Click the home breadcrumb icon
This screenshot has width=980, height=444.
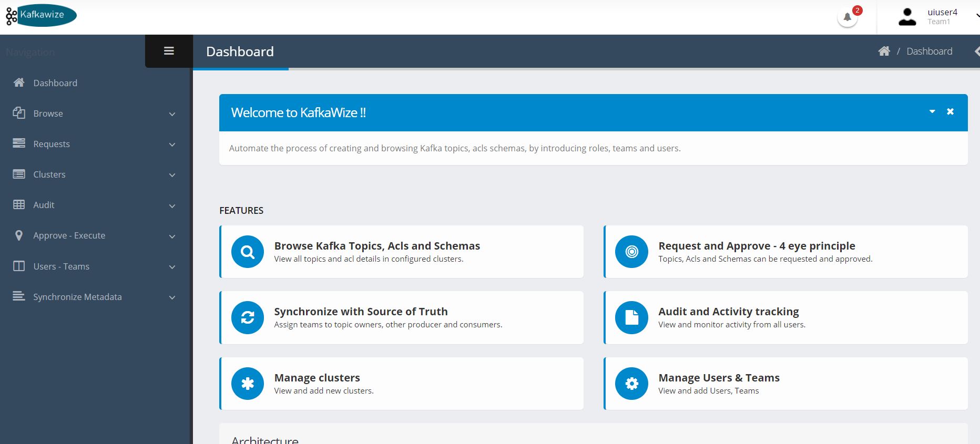(x=884, y=51)
